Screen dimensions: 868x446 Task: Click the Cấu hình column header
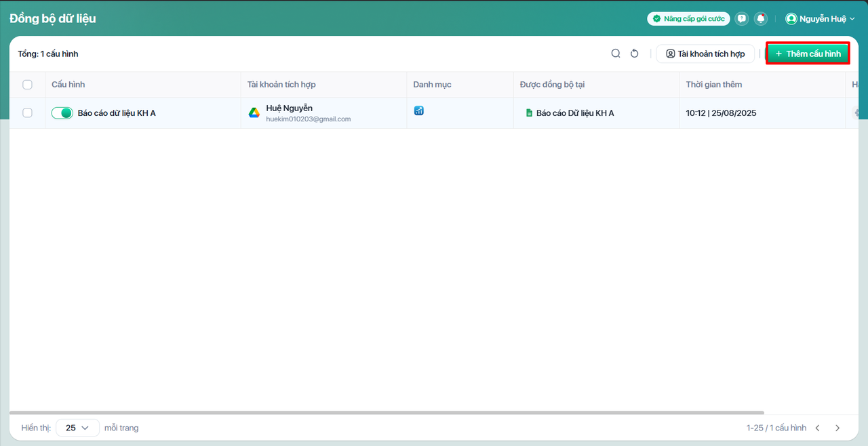coord(68,85)
